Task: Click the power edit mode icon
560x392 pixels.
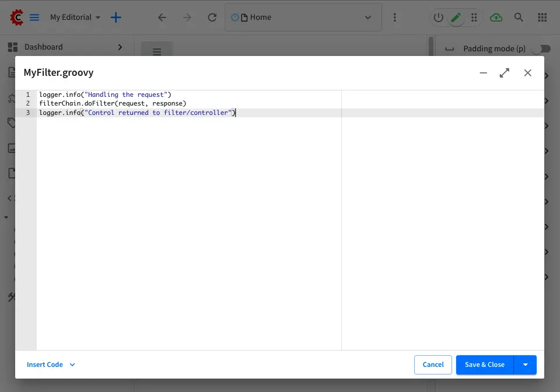Action: [438, 17]
